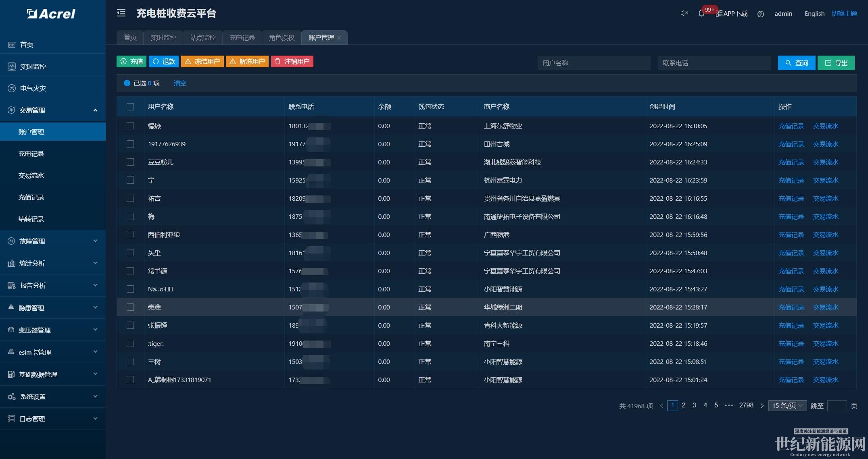Click the green 充值 button

coord(131,61)
